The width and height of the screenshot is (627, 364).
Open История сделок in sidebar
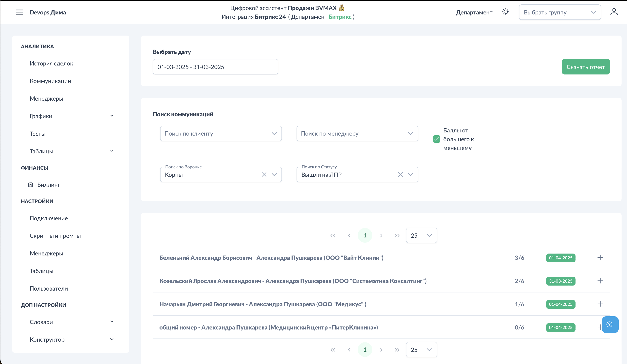click(51, 63)
